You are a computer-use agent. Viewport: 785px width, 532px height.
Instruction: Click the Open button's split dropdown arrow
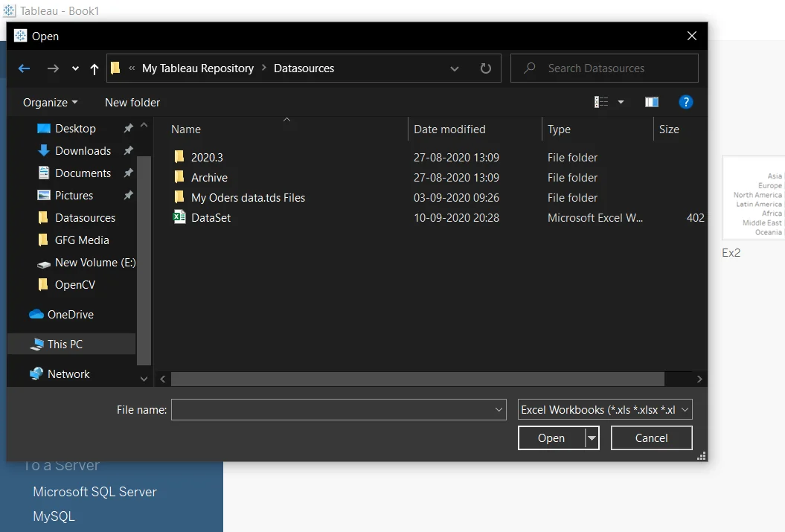592,438
